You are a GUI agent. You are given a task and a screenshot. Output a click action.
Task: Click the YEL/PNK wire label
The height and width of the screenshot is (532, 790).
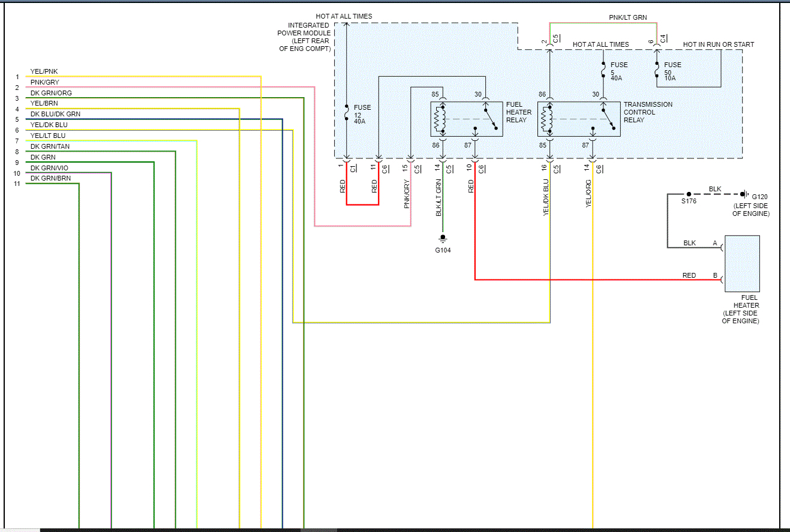(44, 71)
